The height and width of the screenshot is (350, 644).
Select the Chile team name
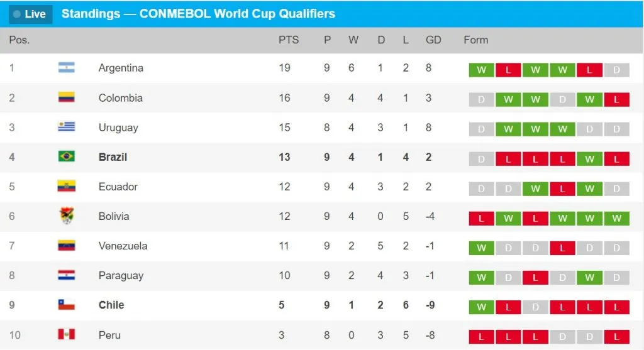[x=111, y=305]
